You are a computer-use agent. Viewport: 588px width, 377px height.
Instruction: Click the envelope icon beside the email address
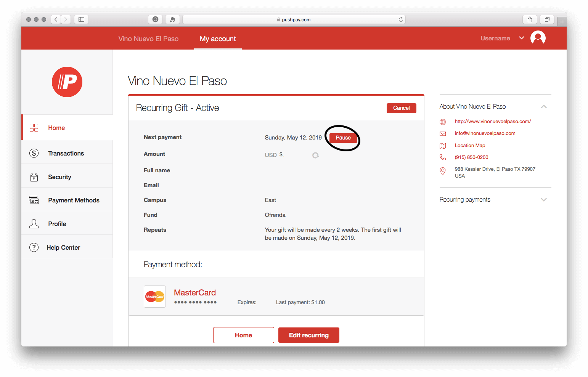[443, 134]
